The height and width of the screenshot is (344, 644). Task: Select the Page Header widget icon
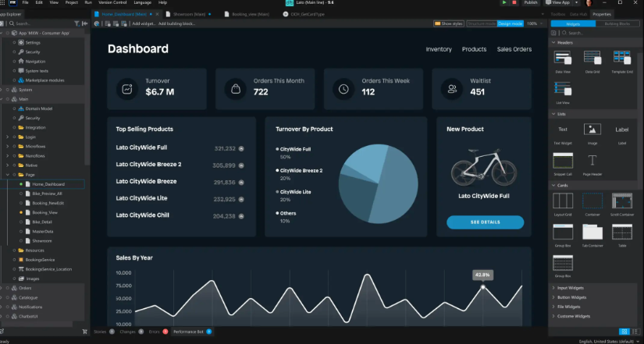tap(592, 161)
